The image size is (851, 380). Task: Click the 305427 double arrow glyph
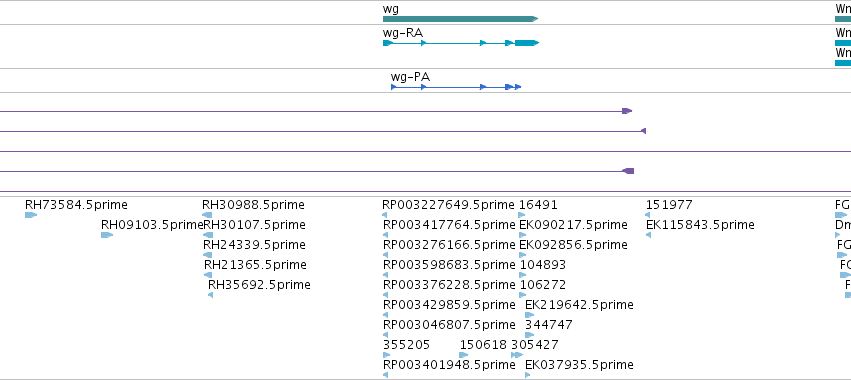pos(517,355)
